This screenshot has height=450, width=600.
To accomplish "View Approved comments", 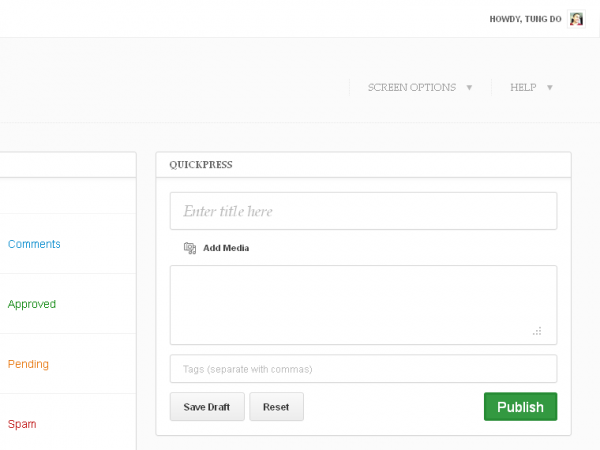I will tap(32, 304).
